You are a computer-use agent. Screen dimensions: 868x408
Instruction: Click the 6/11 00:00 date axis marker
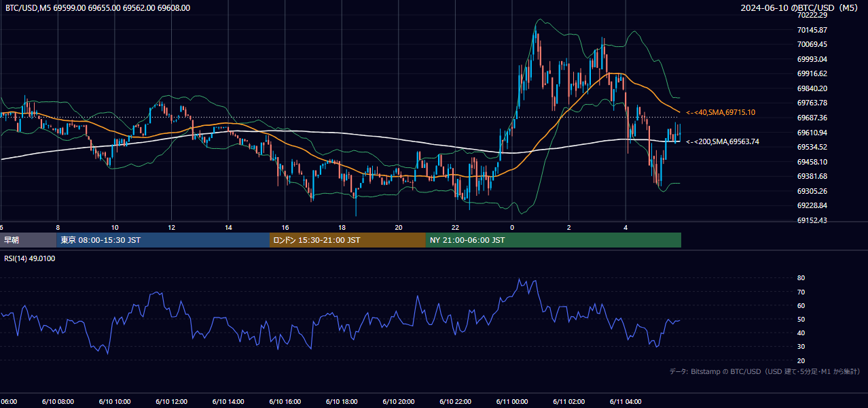point(512,402)
